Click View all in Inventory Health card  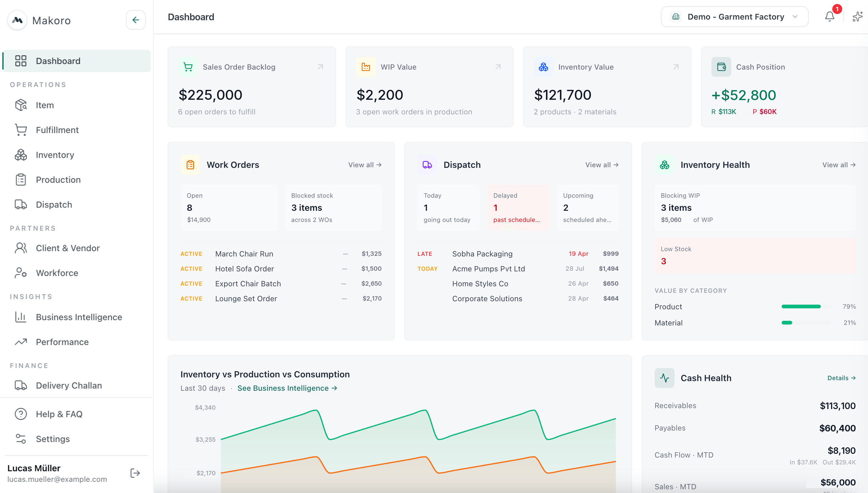tap(839, 165)
